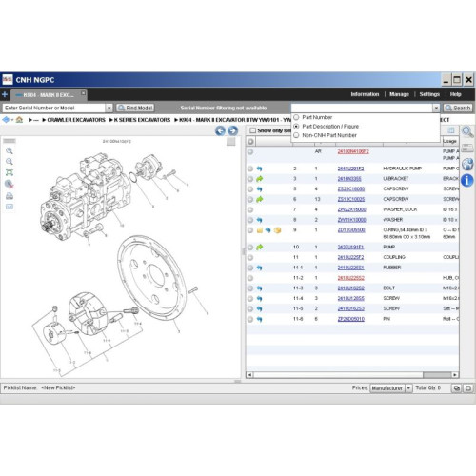Zoom in on the parts diagram
Screen dimensions: 476x476
[10, 151]
